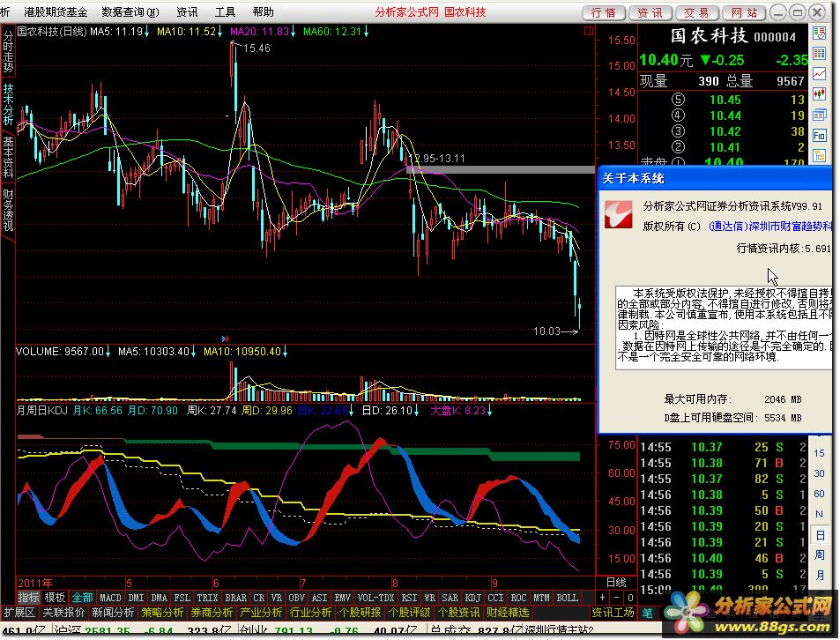This screenshot has height=640, width=840.
Task: Select the OBV indicator
Action: click(296, 598)
